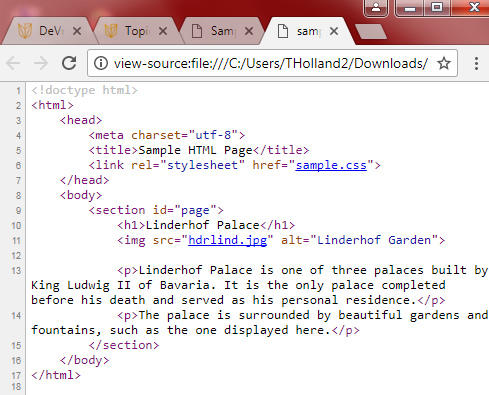Click the opening body tag
The image size is (489, 395).
click(81, 195)
